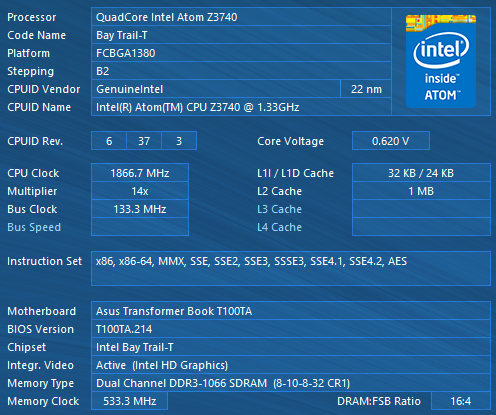
Task: Click the greyed 'L3 Cache' label
Action: click(x=279, y=209)
